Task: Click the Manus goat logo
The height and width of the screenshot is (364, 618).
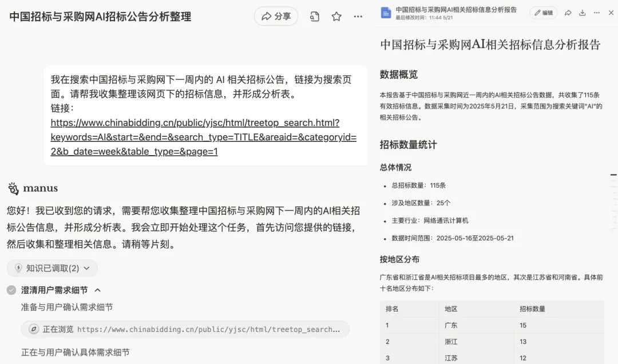Action: 13,188
